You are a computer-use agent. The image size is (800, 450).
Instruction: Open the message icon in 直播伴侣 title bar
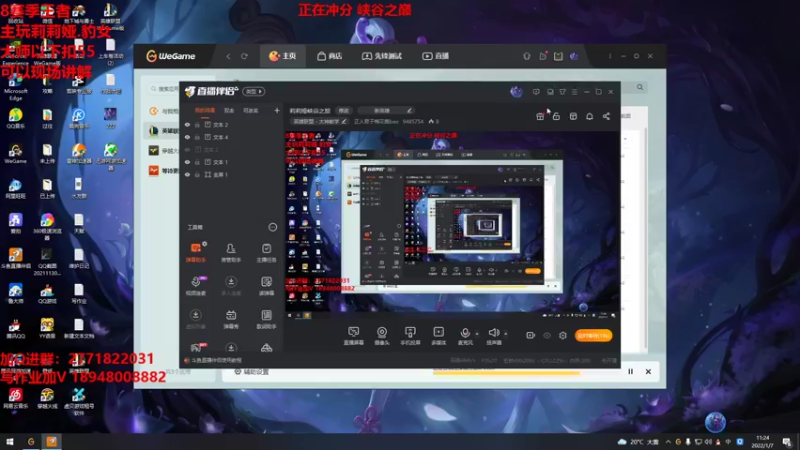coord(536,92)
